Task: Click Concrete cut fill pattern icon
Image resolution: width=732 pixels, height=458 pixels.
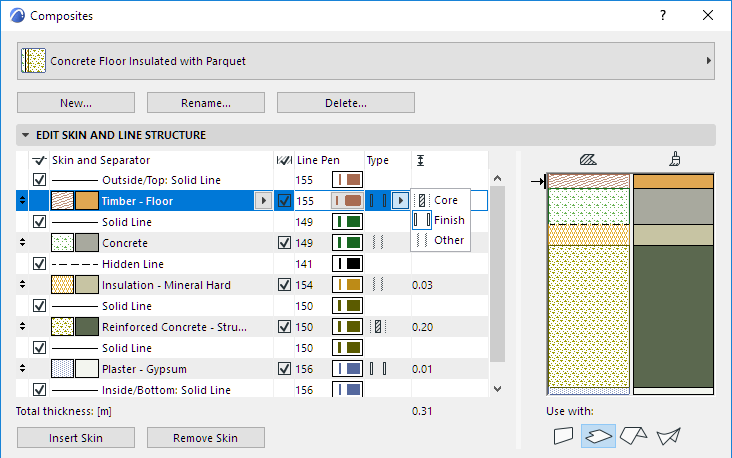Action: pos(62,243)
